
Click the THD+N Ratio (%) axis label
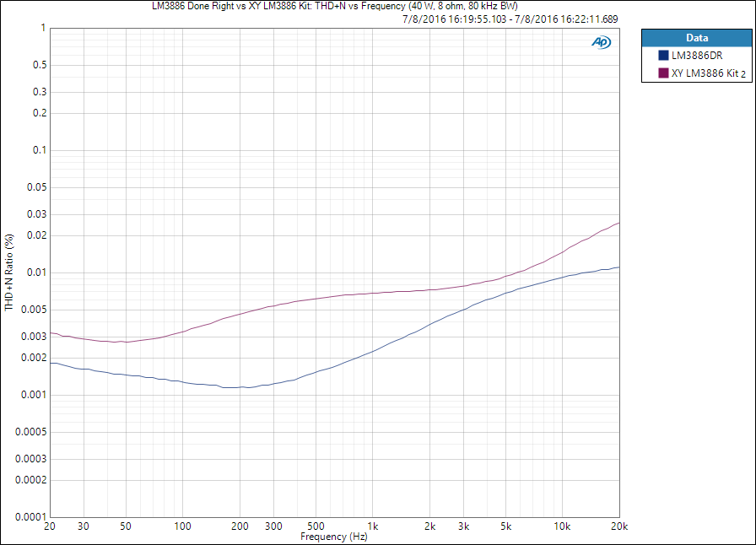point(9,272)
